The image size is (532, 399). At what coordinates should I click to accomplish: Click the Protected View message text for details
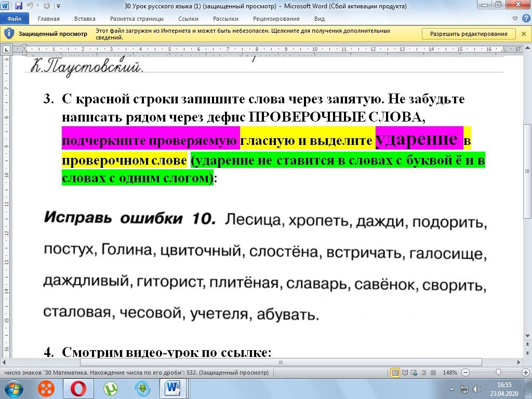[243, 34]
